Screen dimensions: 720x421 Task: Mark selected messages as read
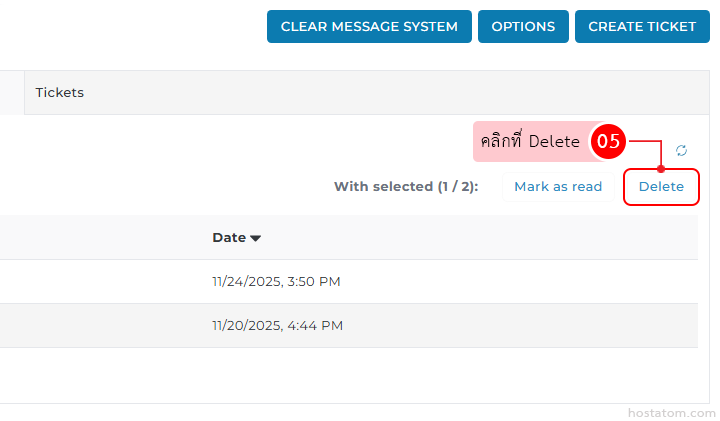(558, 187)
